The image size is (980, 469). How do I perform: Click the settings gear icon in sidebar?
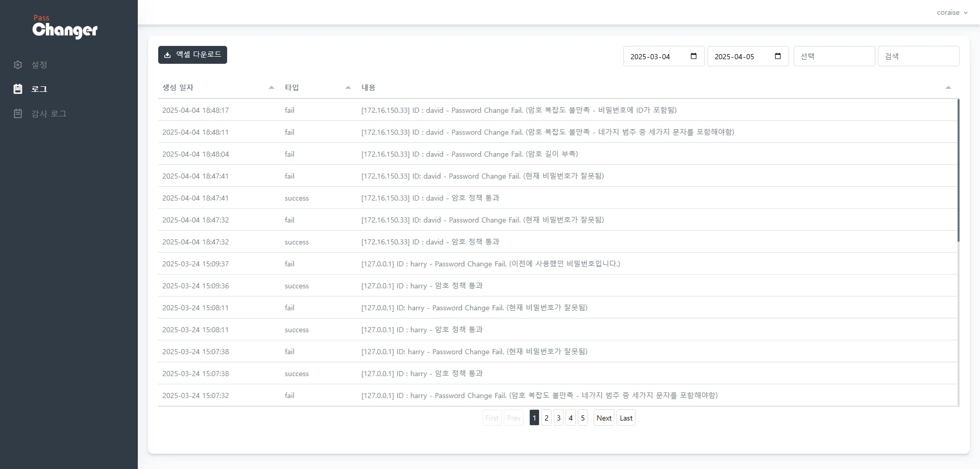pyautogui.click(x=18, y=65)
